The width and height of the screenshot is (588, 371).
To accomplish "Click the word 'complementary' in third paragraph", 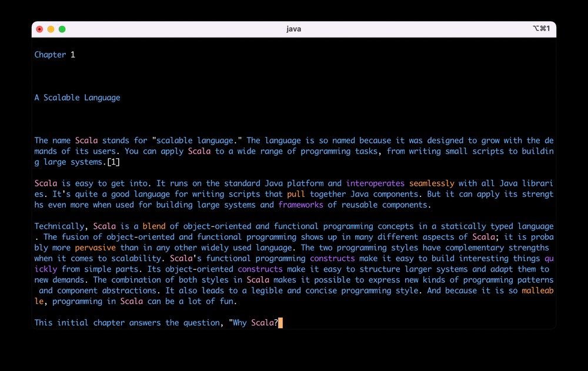I will [475, 248].
